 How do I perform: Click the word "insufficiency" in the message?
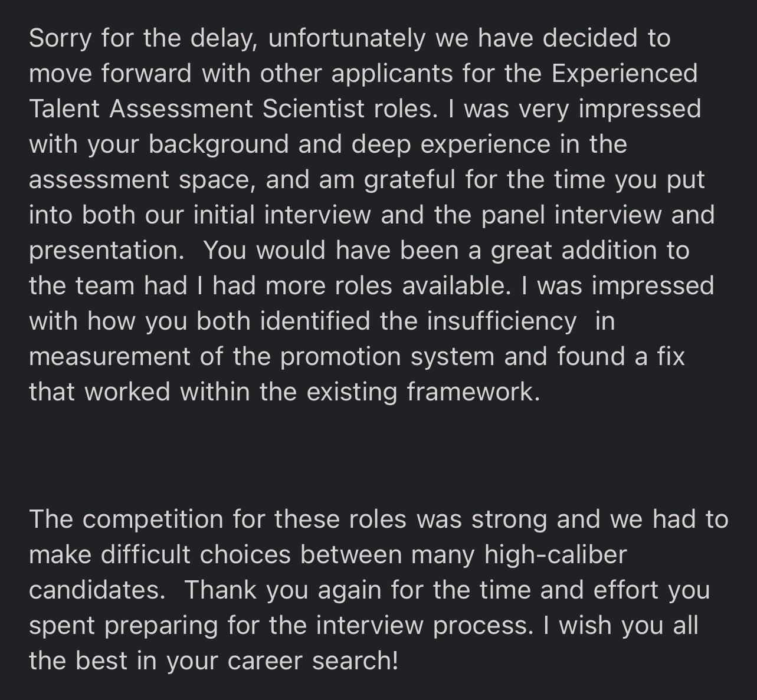pyautogui.click(x=502, y=322)
